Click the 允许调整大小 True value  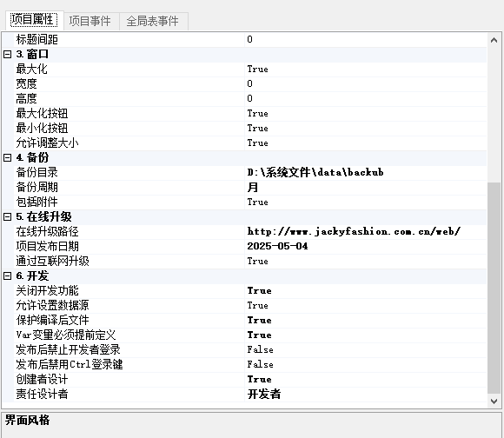point(258,143)
